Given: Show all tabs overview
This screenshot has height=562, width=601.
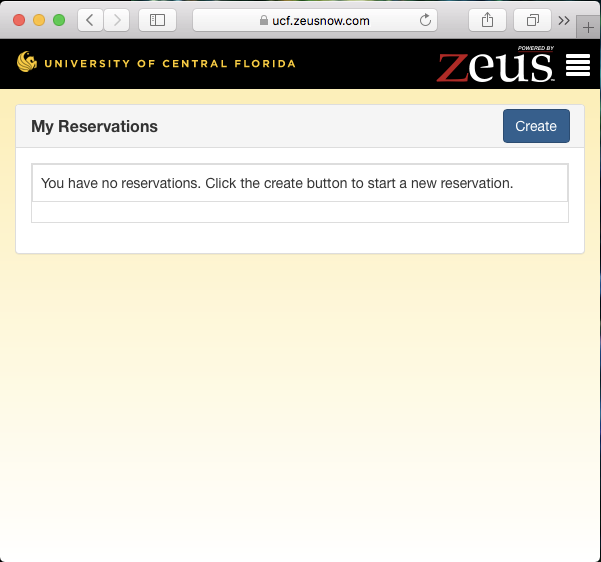Looking at the screenshot, I should [x=532, y=20].
